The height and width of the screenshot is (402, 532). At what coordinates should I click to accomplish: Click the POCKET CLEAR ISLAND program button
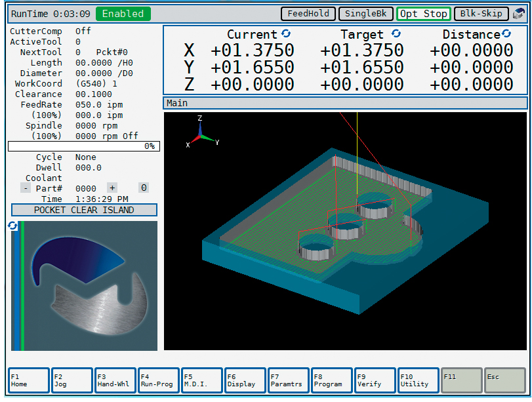tap(84, 210)
